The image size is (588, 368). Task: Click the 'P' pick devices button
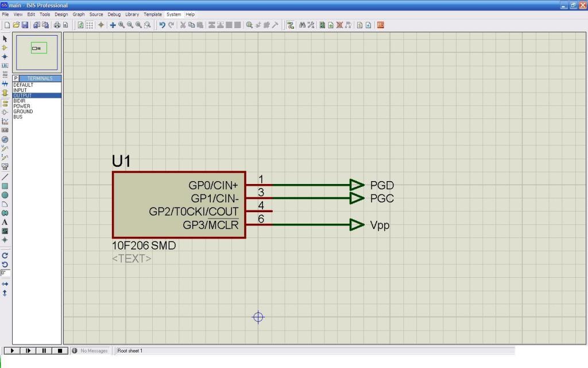coord(16,78)
